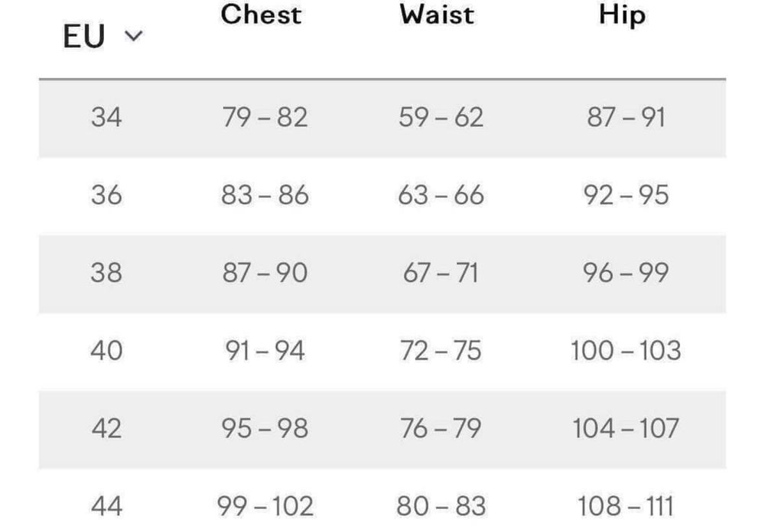Click the EU size 34 row label
This screenshot has width=765, height=532.
click(106, 118)
